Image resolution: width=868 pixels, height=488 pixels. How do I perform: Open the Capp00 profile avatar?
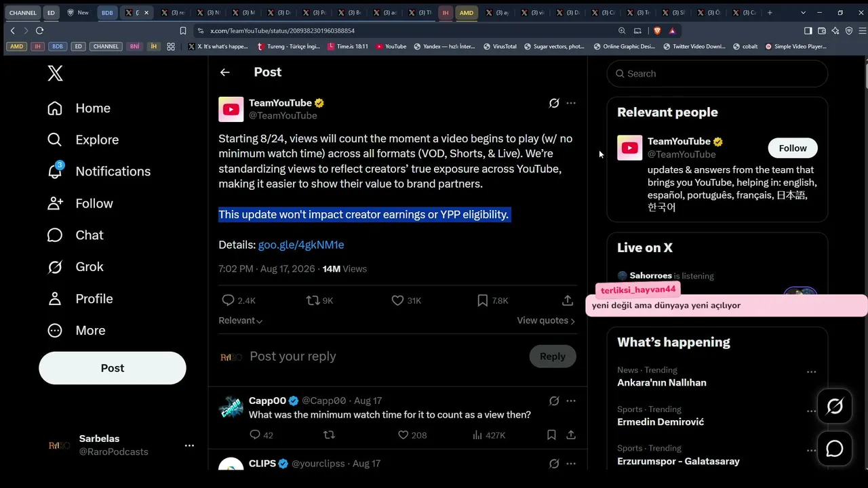click(x=231, y=407)
